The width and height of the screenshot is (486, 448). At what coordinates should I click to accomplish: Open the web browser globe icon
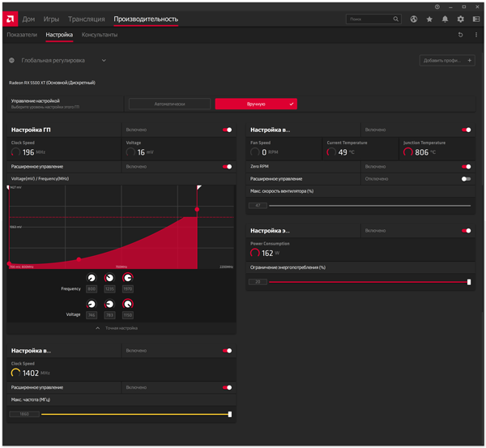coord(414,19)
